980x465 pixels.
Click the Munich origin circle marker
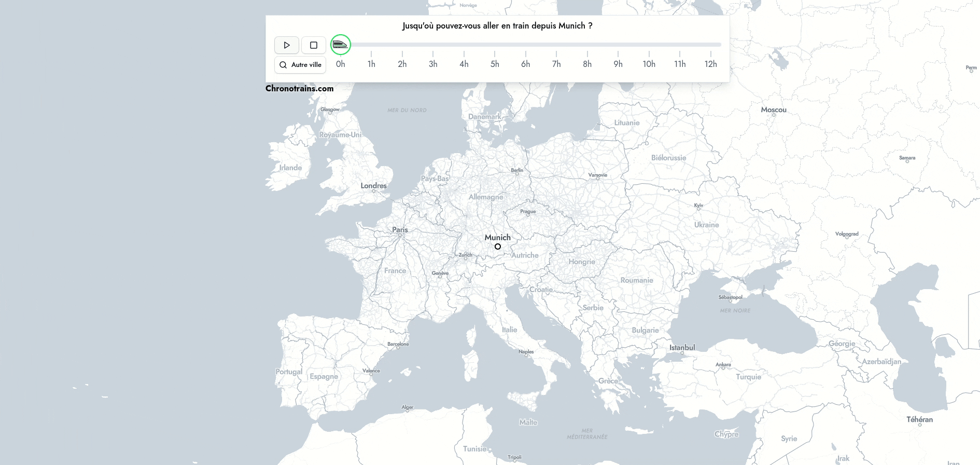click(x=498, y=247)
